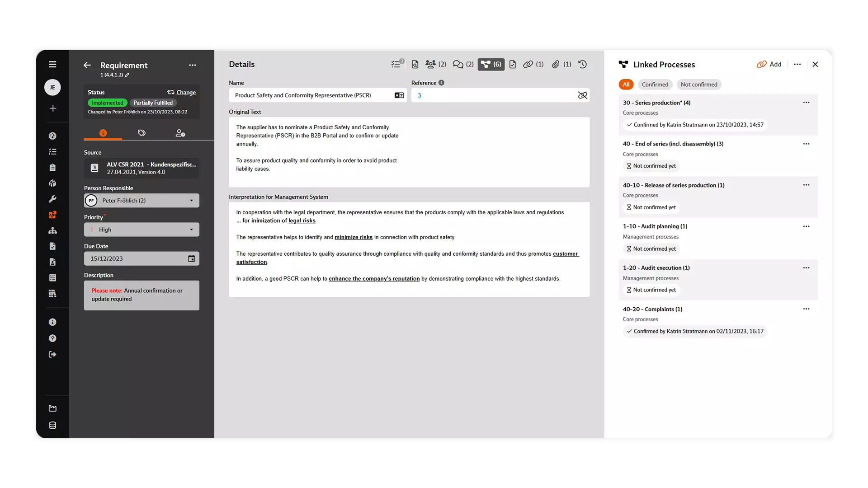Open the orange highlighted requirements sidebar icon
Screen dimensions: 868x488
[52, 215]
